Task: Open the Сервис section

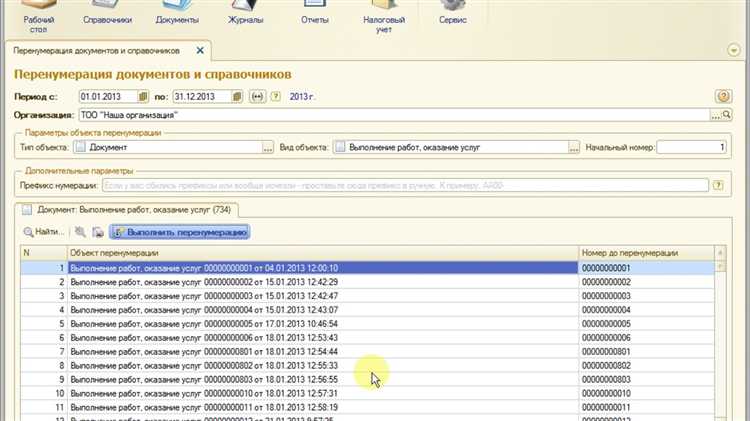Action: click(x=452, y=14)
